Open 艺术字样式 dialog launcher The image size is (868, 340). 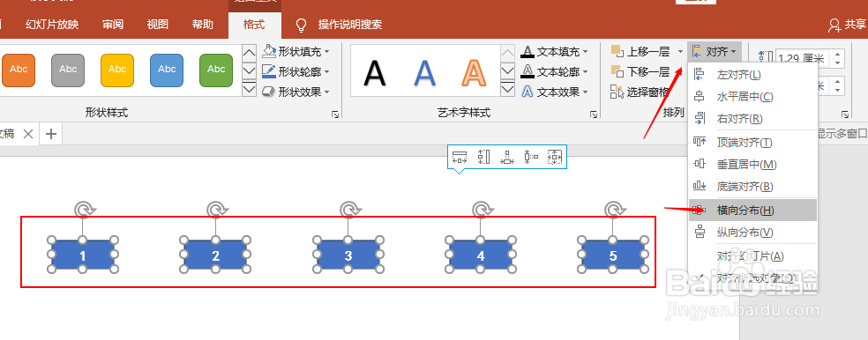click(x=594, y=115)
